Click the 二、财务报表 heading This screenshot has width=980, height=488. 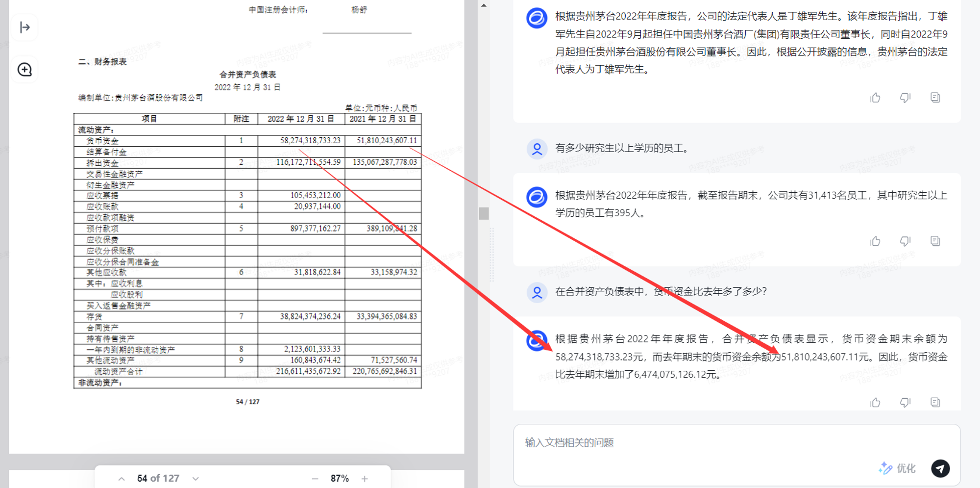pyautogui.click(x=102, y=62)
